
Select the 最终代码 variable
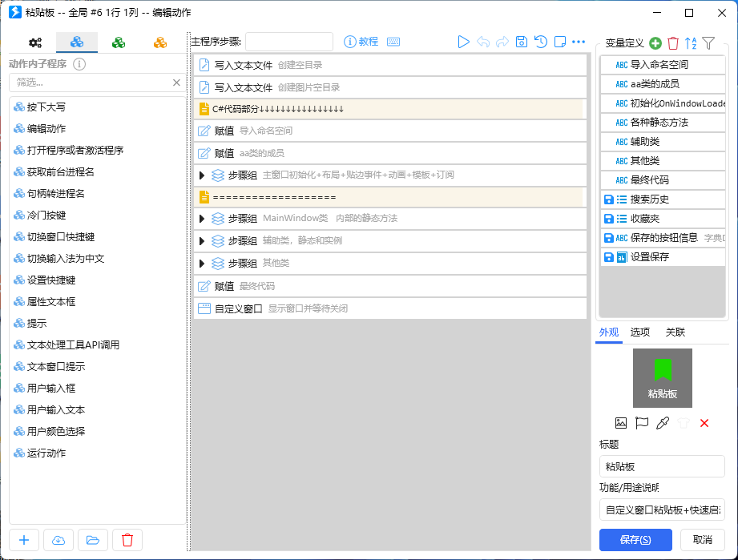click(663, 180)
